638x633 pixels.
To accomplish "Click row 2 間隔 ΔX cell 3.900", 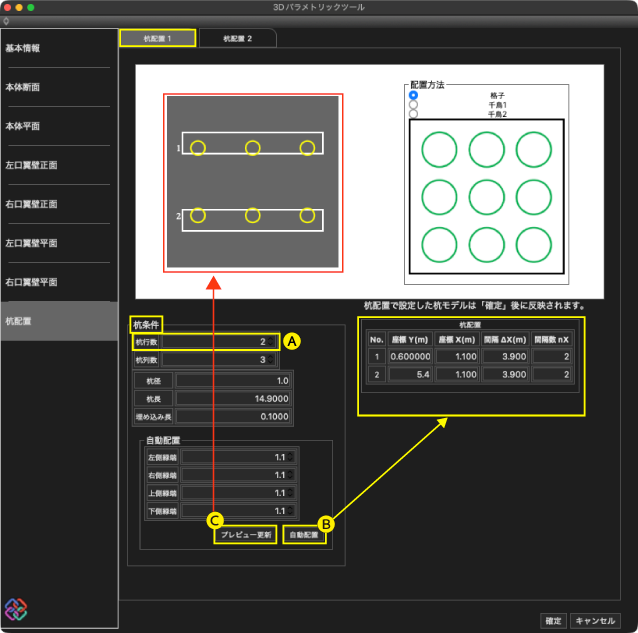I will tap(505, 375).
